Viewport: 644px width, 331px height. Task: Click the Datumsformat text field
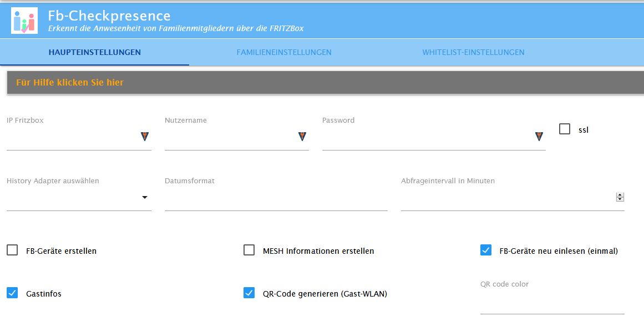click(276, 198)
